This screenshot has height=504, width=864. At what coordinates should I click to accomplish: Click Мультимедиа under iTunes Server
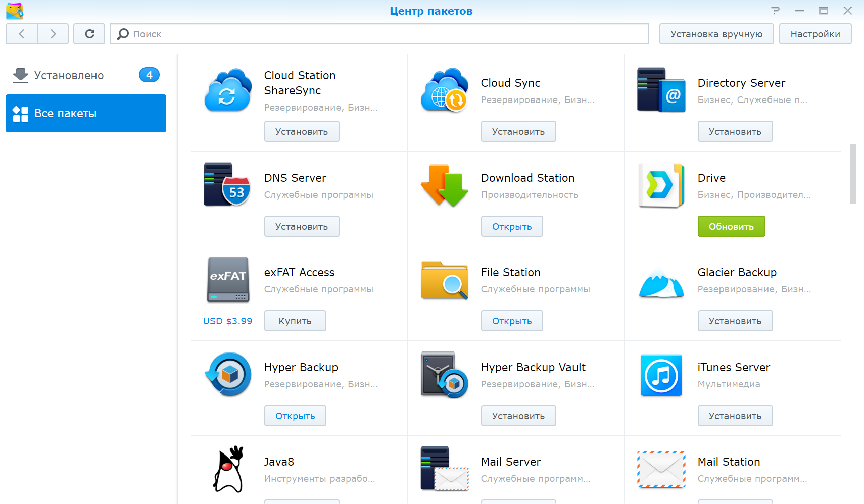tap(729, 384)
